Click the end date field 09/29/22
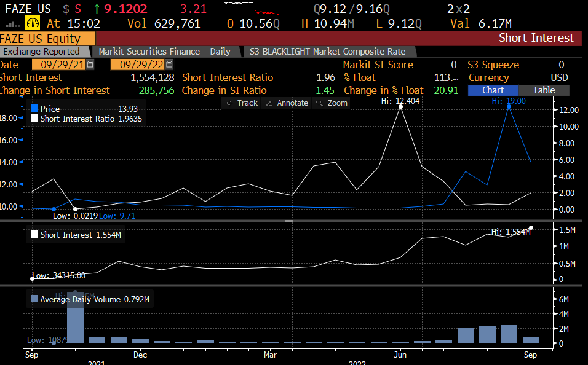This screenshot has height=365, width=588. pos(138,65)
